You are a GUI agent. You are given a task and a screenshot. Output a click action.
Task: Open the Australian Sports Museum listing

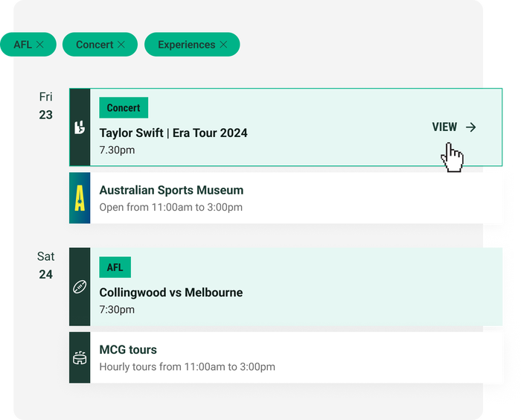[x=171, y=191]
